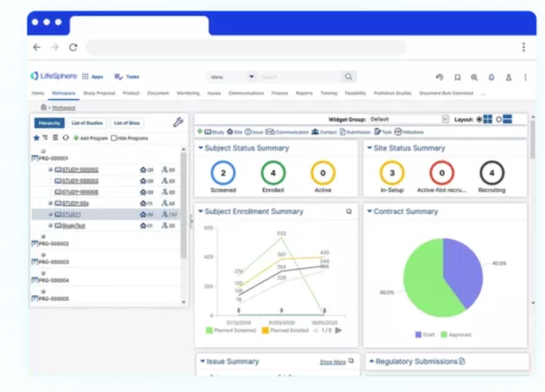Viewport: 545px width, 392px height.
Task: Open the bookmark icon in the header
Action: coord(457,77)
